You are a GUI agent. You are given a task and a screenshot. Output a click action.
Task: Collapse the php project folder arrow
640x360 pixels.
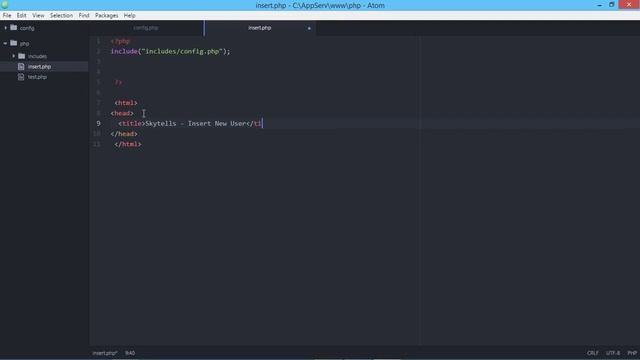(x=5, y=43)
